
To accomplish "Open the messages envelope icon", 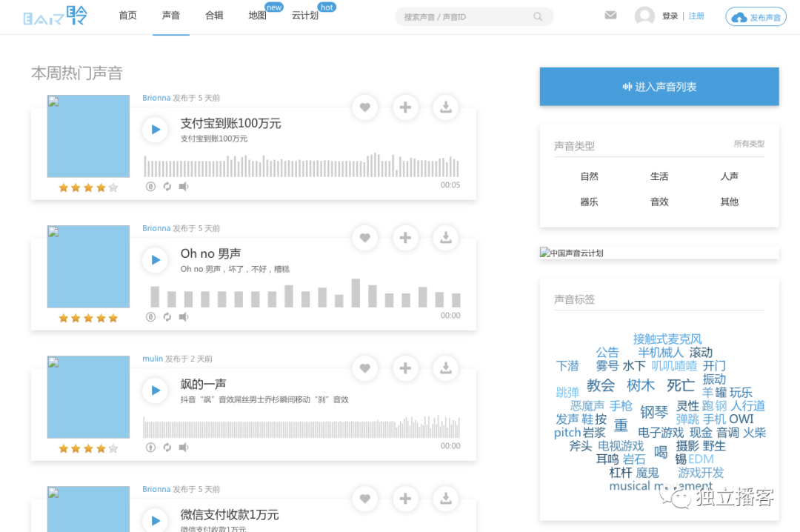I will pyautogui.click(x=610, y=16).
